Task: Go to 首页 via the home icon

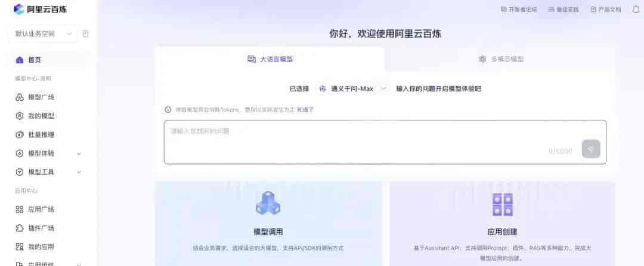Action: [19, 60]
